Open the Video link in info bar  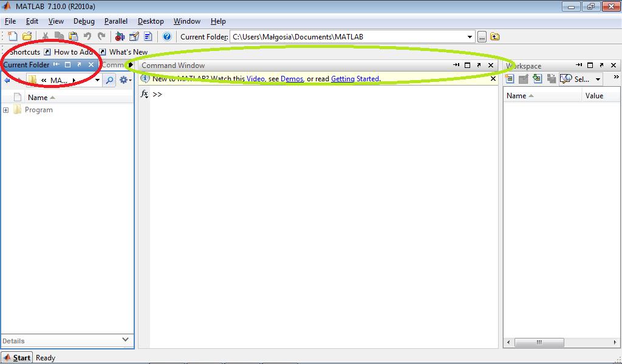coord(256,79)
